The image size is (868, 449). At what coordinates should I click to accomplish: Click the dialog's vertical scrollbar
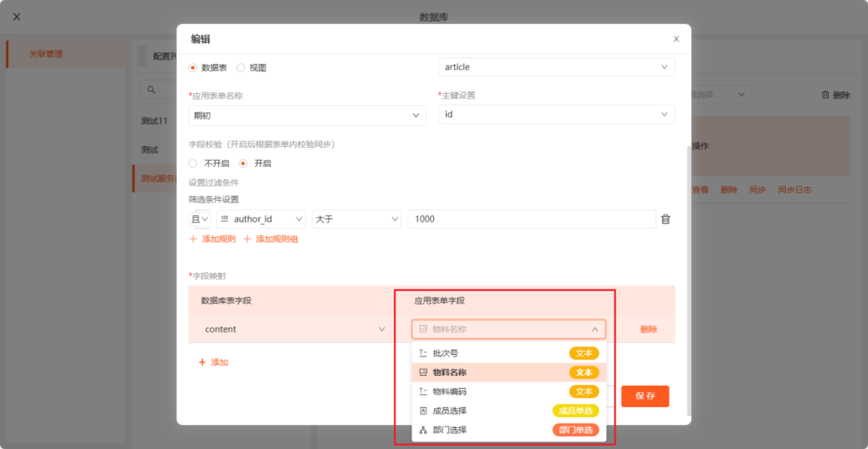(x=689, y=281)
